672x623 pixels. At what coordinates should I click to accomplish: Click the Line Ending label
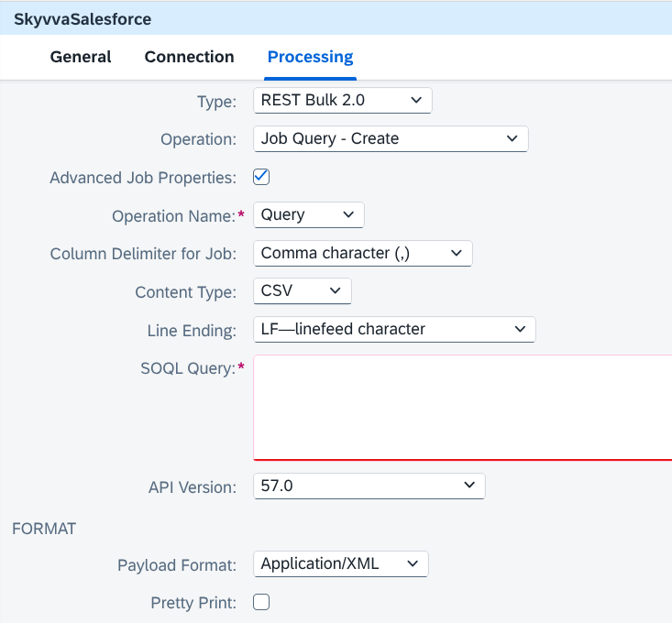[x=192, y=331]
